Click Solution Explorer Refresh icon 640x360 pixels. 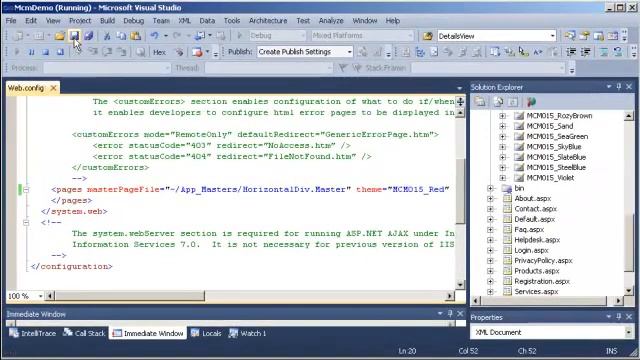499,102
